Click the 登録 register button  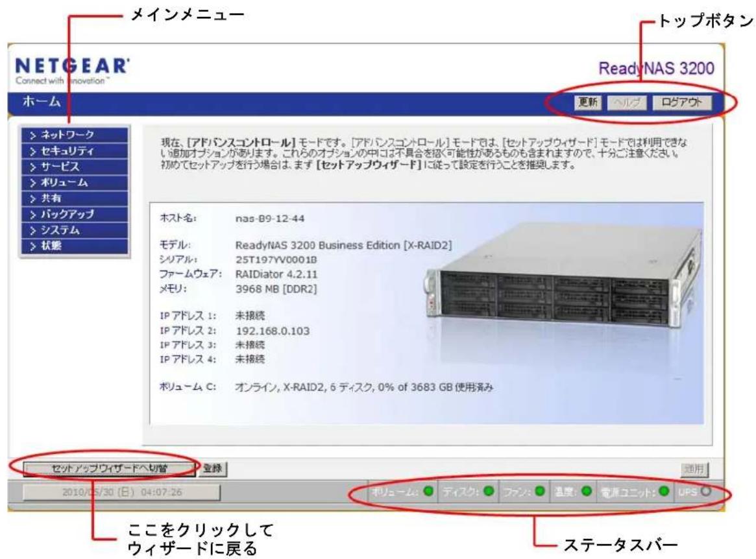click(x=213, y=468)
